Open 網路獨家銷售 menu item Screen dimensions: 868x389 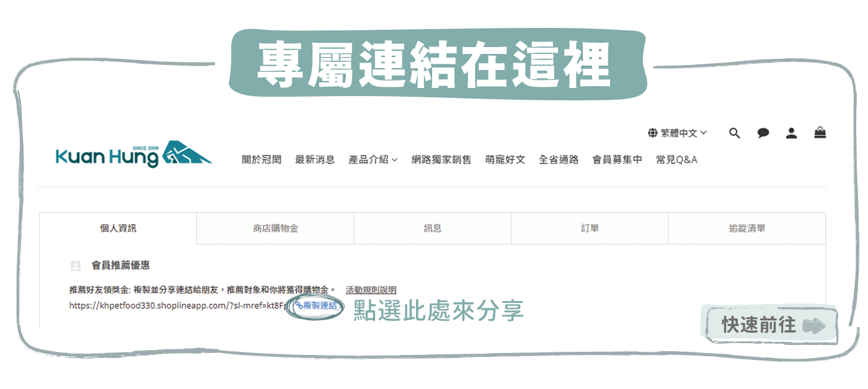tap(441, 160)
